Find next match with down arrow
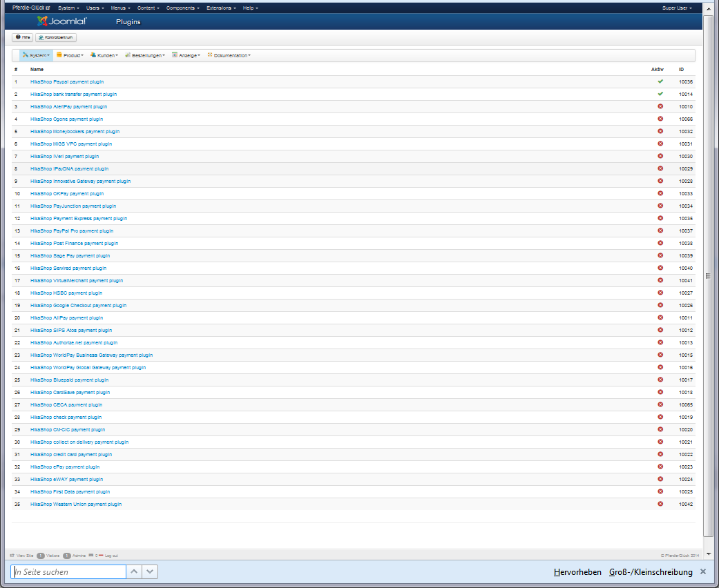Image resolution: width=719 pixels, height=588 pixels. click(150, 571)
